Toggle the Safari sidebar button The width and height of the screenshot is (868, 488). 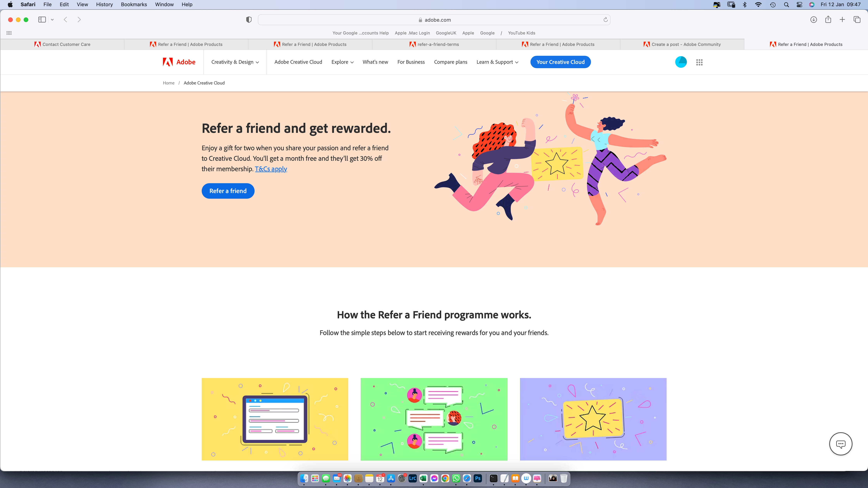(x=42, y=20)
